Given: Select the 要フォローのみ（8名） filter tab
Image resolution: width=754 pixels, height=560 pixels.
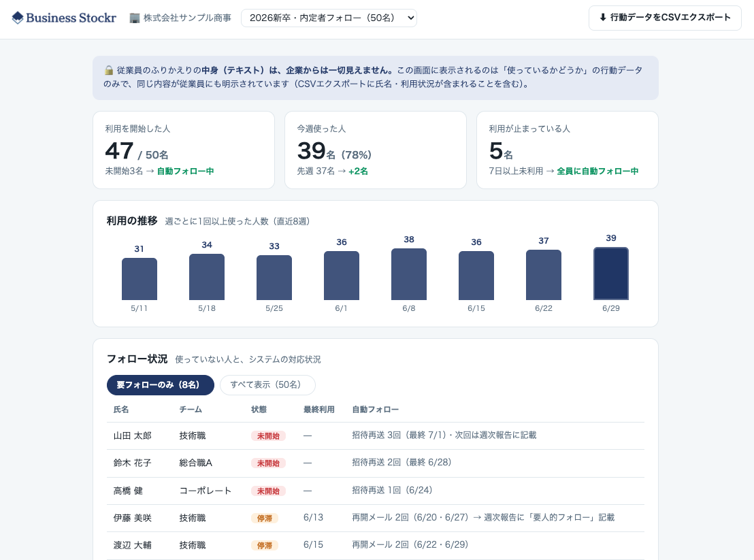Looking at the screenshot, I should (160, 385).
